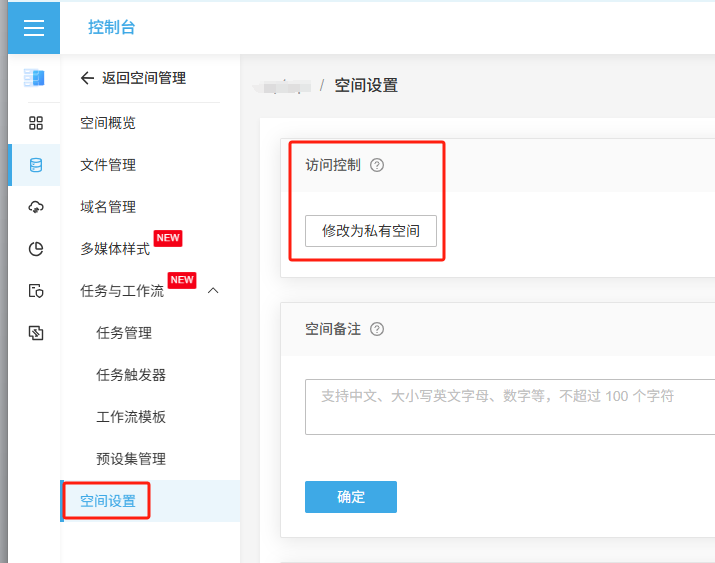Viewport: 715px width, 563px height.
Task: Collapse 任务与工作流 group chevron
Action: (x=213, y=290)
